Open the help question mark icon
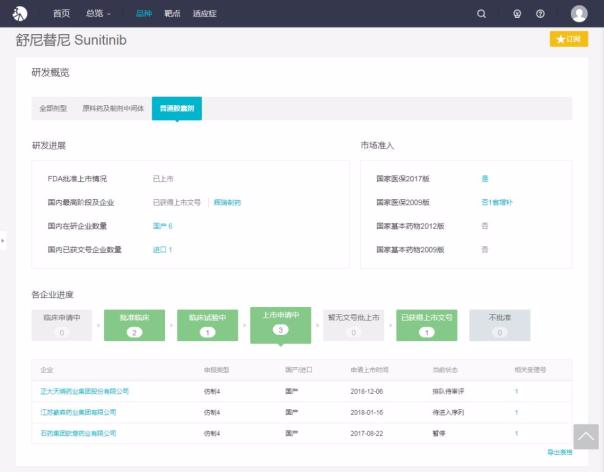The height and width of the screenshot is (472, 604). [540, 14]
